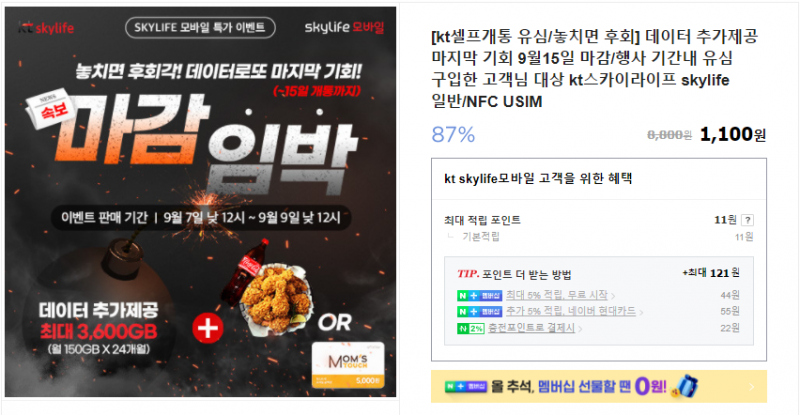Click the 올 추석 멤버십 선물 banner
This screenshot has height=415, width=800.
point(598,386)
